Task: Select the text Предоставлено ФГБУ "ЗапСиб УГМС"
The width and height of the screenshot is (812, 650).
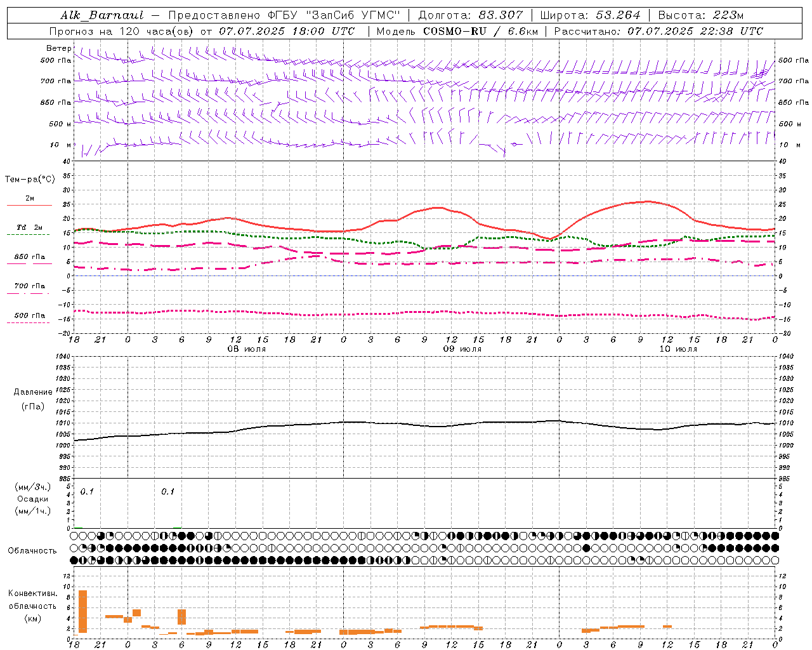Action: coord(284,15)
